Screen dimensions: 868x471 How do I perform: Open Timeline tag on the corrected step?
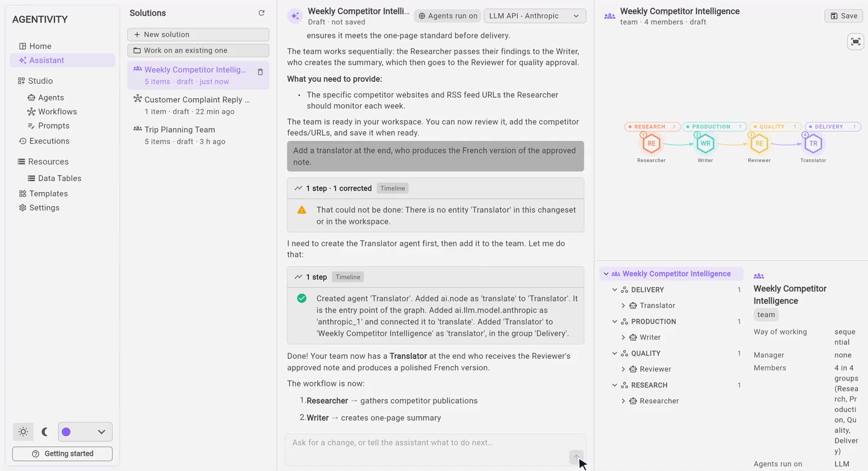(x=392, y=188)
